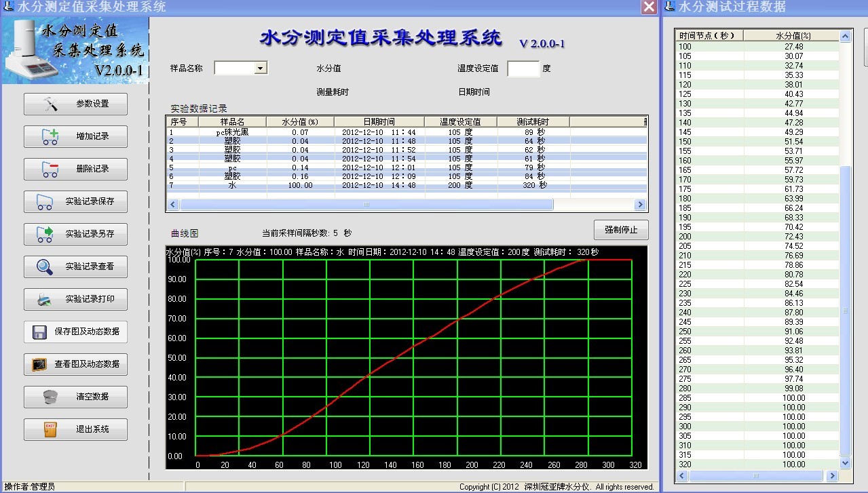Select record row 5 named pc

coord(406,167)
